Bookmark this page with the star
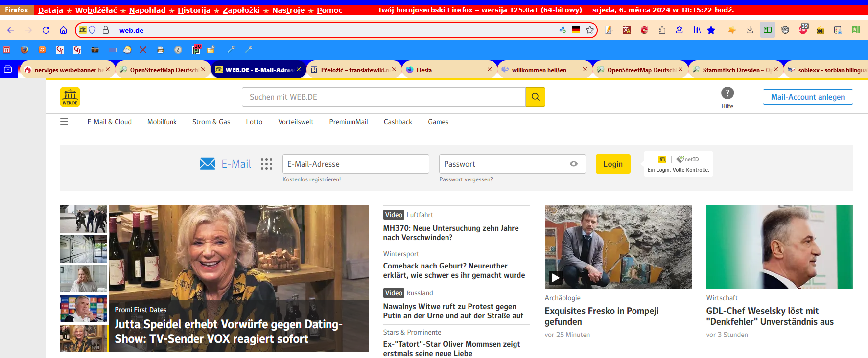The height and width of the screenshot is (358, 868). tap(590, 30)
